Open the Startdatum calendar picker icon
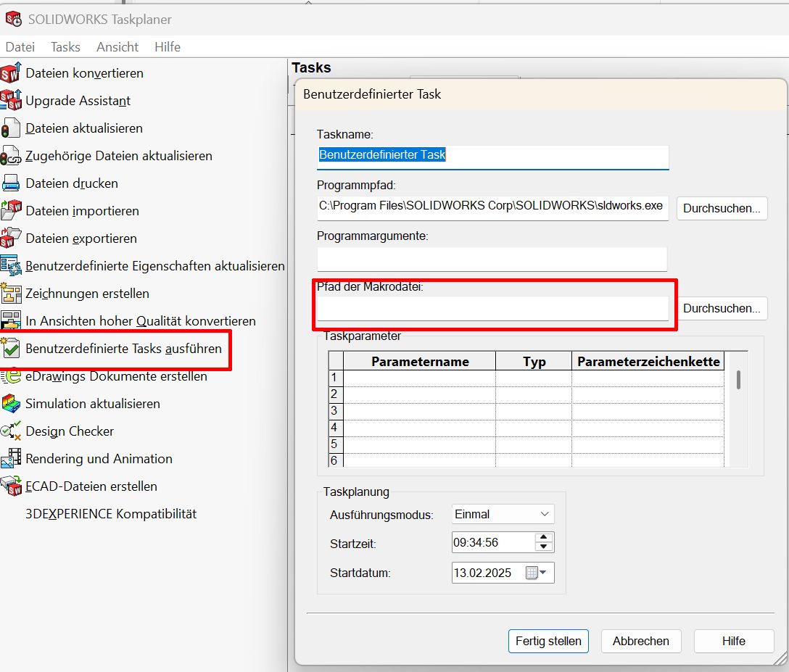Screen dimensions: 789x672 click(x=532, y=573)
